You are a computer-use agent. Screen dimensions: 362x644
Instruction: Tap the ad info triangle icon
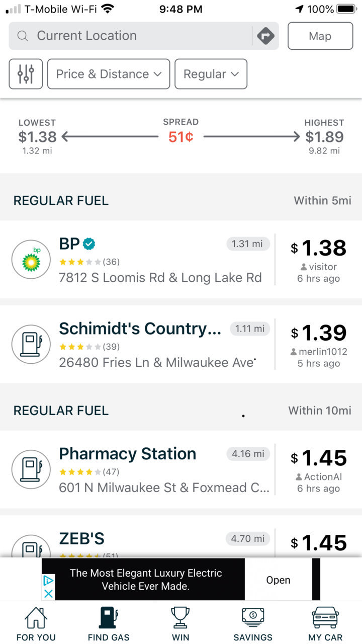point(48,580)
